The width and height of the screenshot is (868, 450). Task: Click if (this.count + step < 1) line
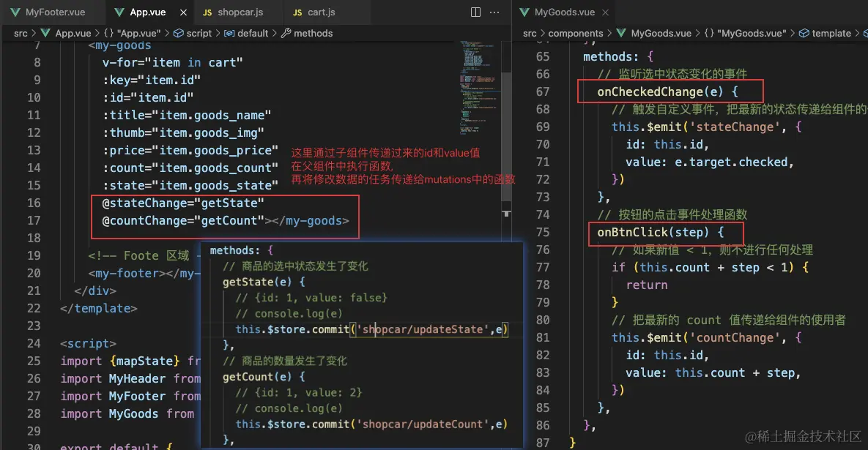tap(711, 268)
